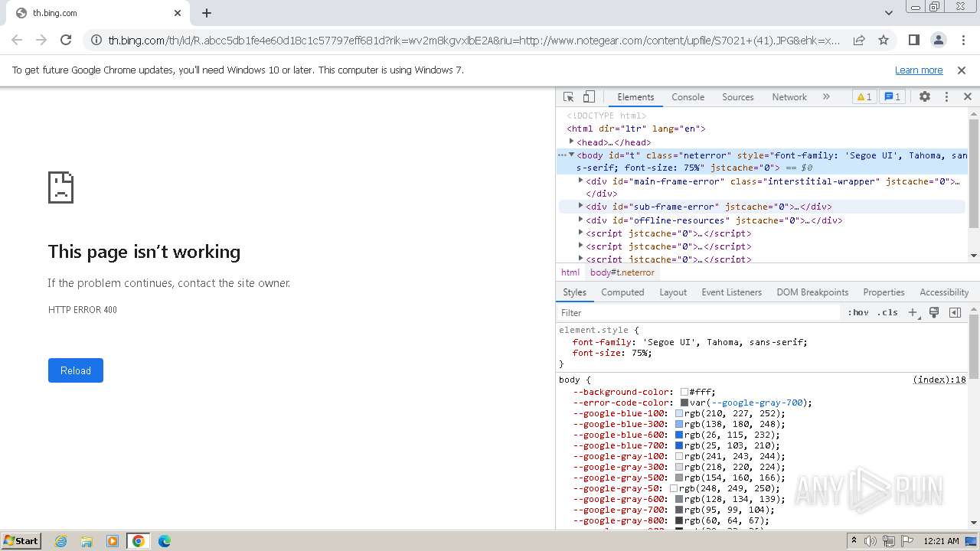This screenshot has height=551, width=980.
Task: Open the --google-blue-300 color swatch
Action: pyautogui.click(x=679, y=424)
